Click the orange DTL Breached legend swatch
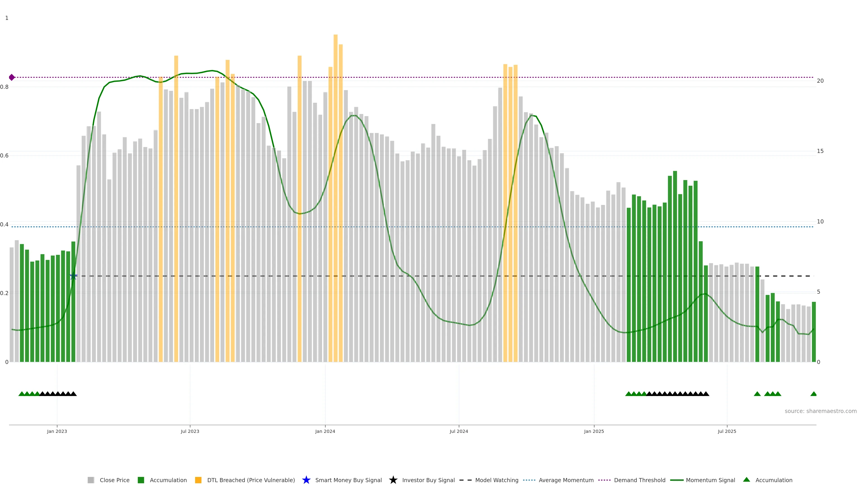Viewport: 868px width, 488px height. tap(198, 480)
